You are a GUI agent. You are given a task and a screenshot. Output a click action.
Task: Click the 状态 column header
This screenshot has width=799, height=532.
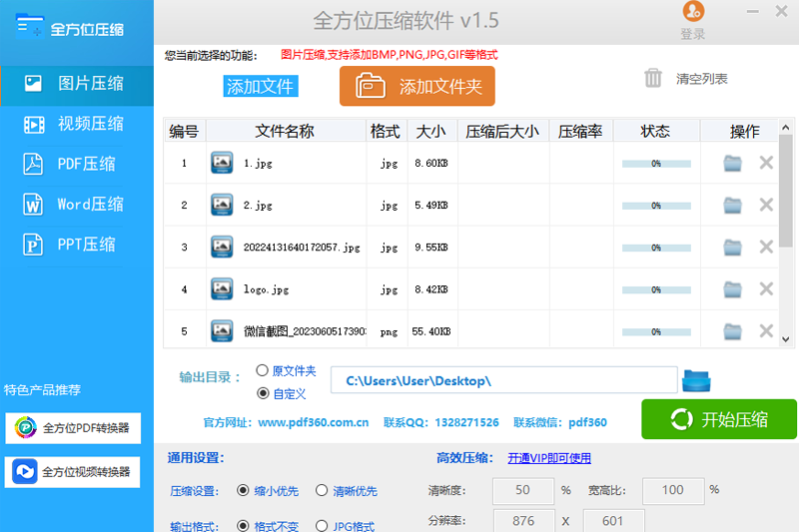pos(656,132)
